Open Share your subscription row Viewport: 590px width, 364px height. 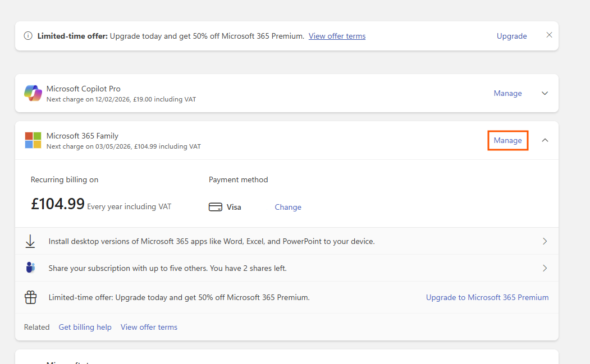tap(287, 268)
